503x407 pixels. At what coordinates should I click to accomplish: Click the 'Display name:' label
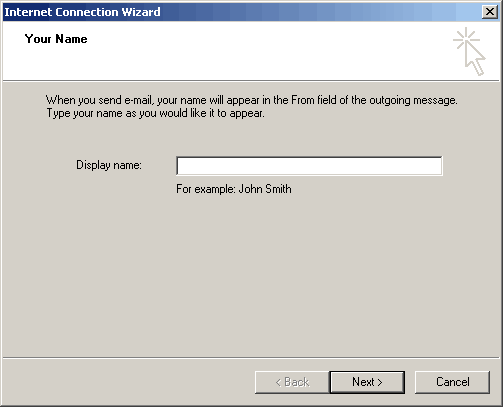point(109,165)
